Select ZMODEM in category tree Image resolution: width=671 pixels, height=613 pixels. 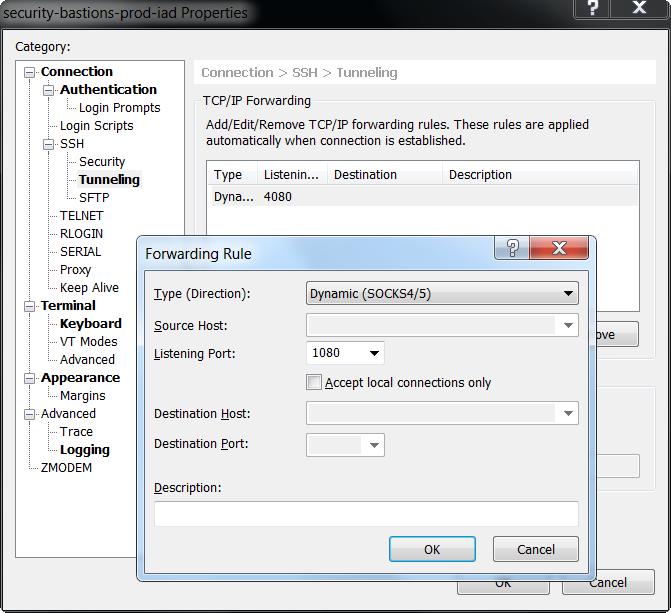pyautogui.click(x=66, y=468)
